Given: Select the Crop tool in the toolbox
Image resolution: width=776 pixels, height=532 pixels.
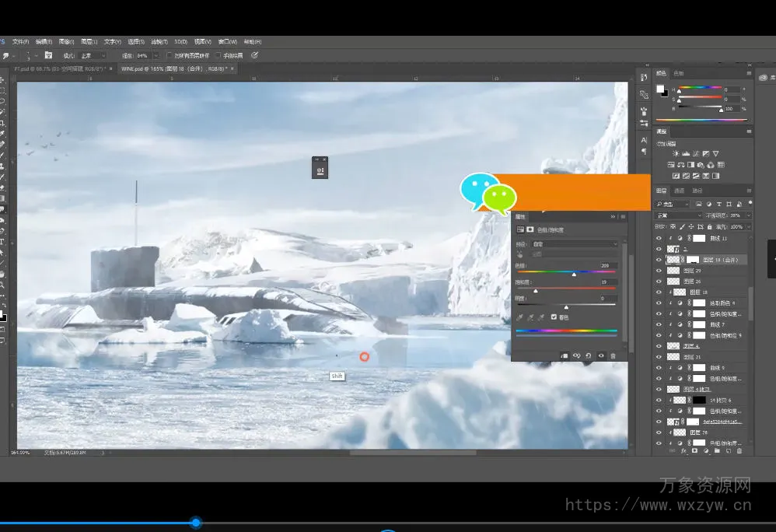Looking at the screenshot, I should click(2, 123).
